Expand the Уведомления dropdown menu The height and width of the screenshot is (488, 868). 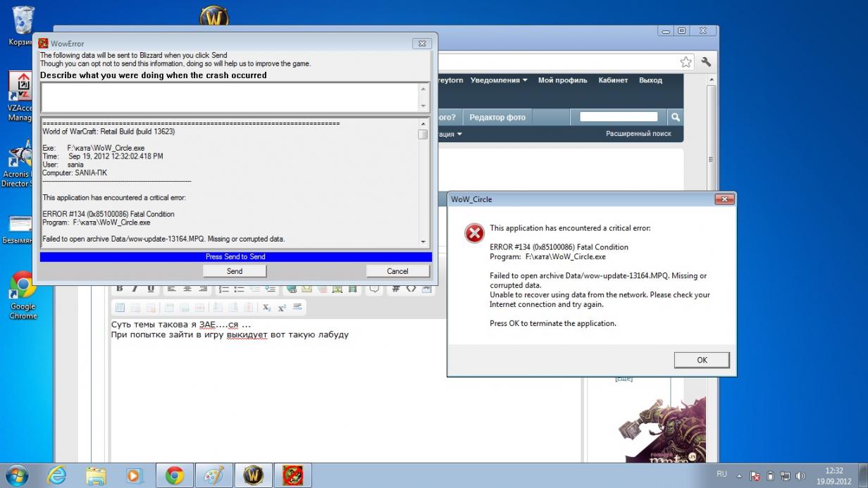pos(499,80)
